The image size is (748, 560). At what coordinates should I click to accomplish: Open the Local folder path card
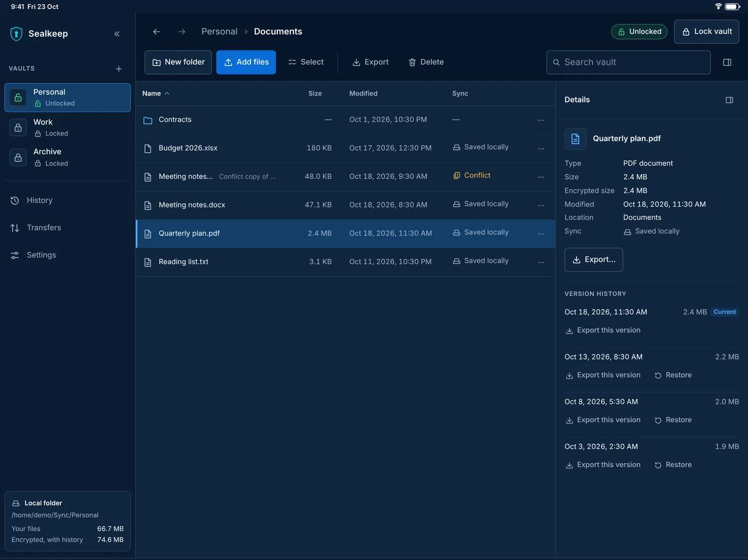[x=67, y=522]
